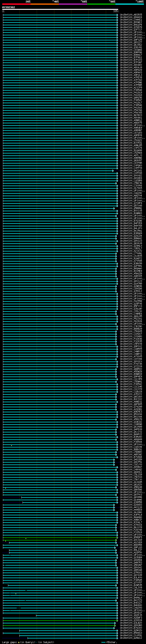Open hit UniRef100_Q944C6
The image size is (146, 644).
point(131,17)
